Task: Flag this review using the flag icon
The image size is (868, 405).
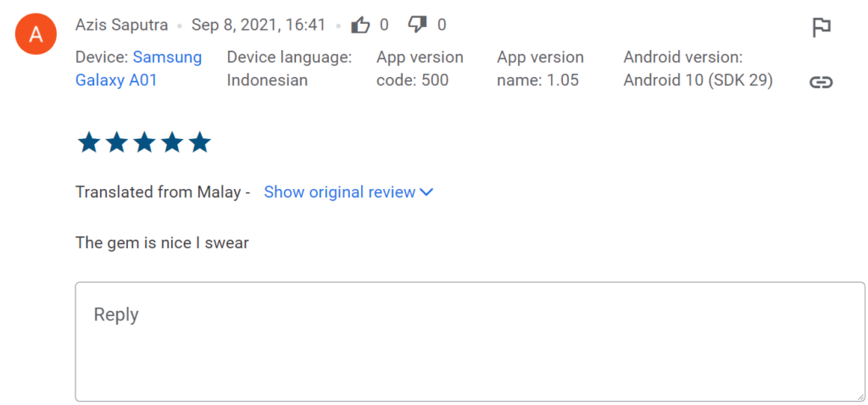Action: [x=821, y=28]
